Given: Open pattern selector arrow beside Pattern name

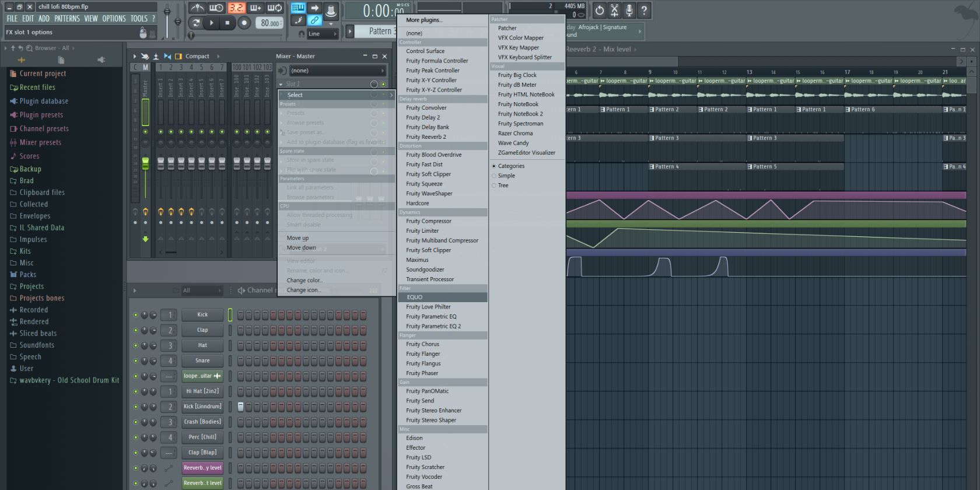Looking at the screenshot, I should point(350,31).
